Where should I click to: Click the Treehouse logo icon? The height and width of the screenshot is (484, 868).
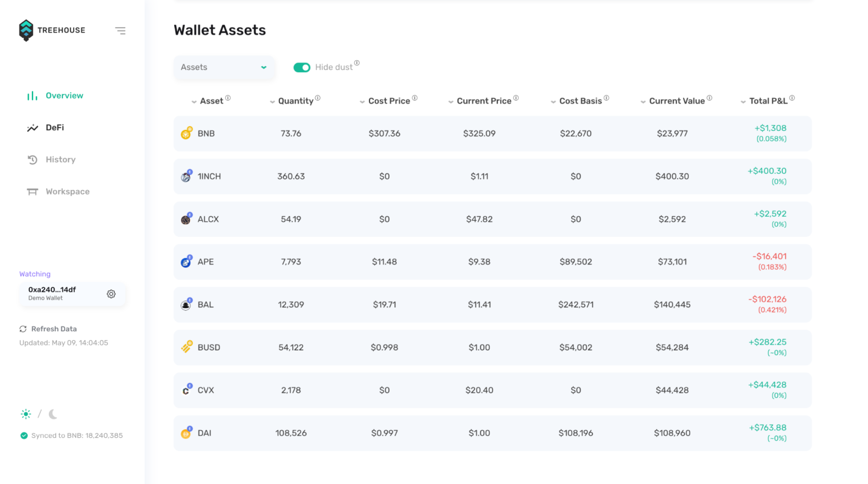(x=26, y=30)
